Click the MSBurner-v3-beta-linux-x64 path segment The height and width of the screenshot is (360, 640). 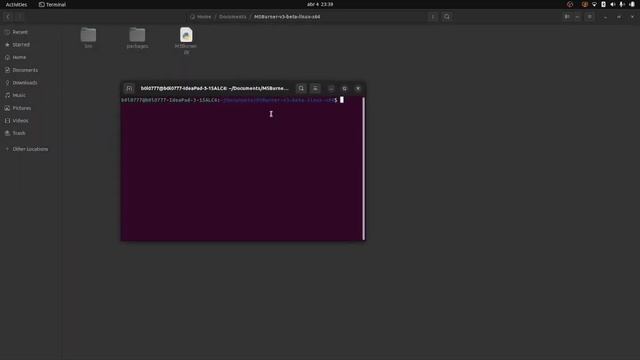click(287, 17)
